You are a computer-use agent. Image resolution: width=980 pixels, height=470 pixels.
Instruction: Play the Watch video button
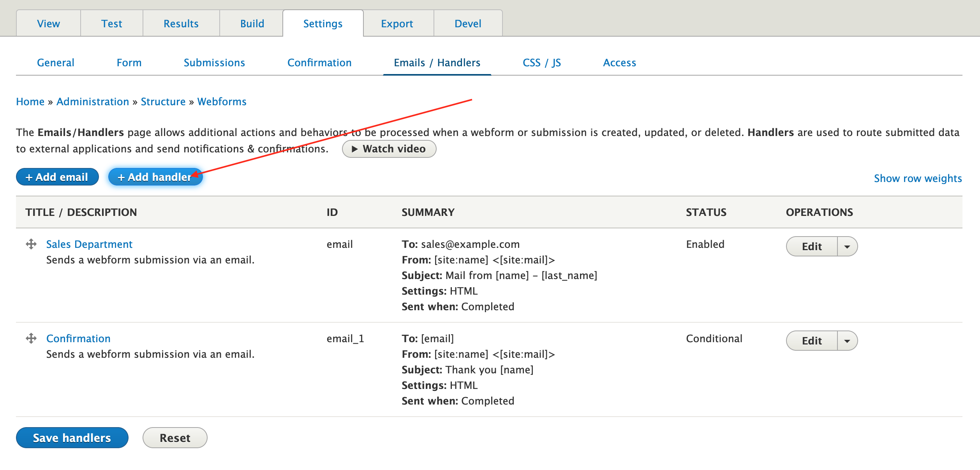[x=389, y=149]
